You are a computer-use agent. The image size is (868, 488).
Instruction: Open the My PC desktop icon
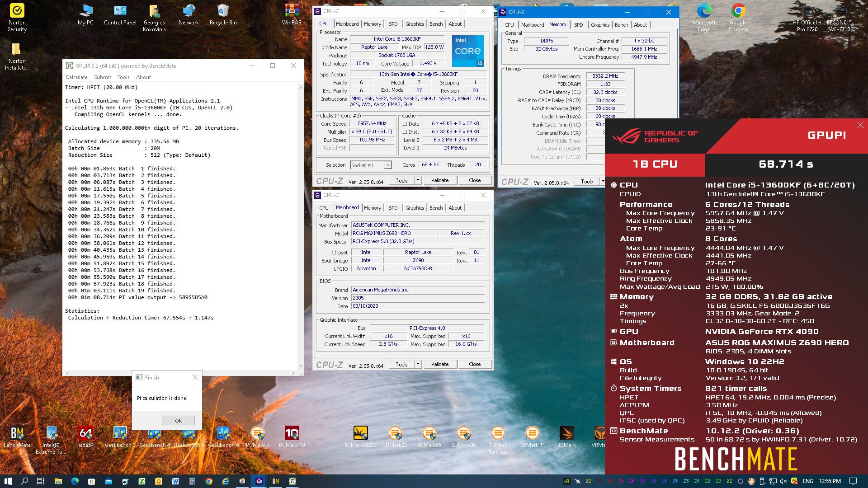tap(85, 15)
